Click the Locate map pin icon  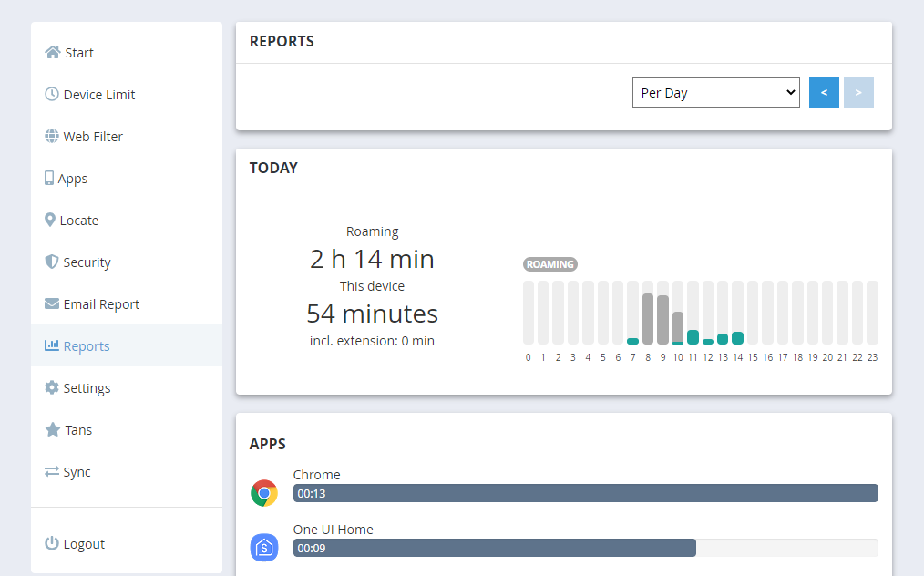[50, 220]
